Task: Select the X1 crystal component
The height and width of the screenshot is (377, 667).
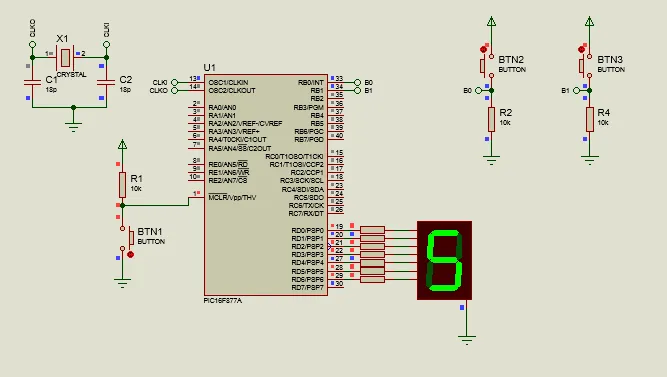Action: coord(65,58)
